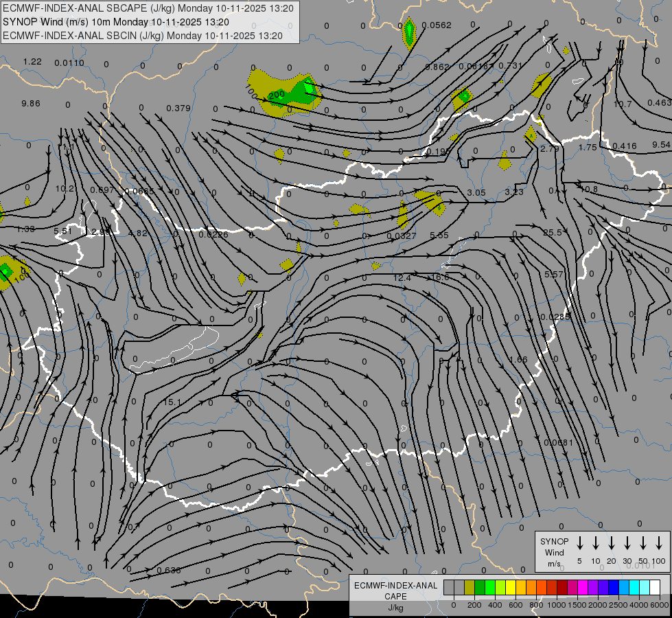Image resolution: width=672 pixels, height=618 pixels.
Task: Click the 10 m/s wind arrow in legend
Action: [x=595, y=543]
